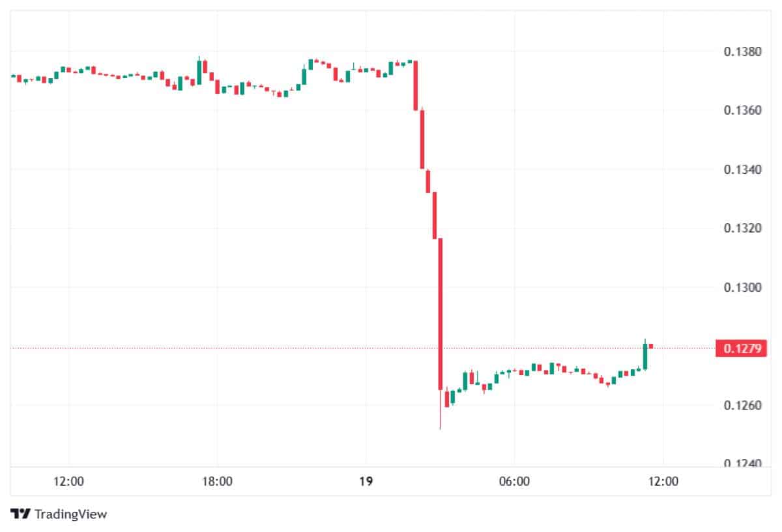This screenshot has height=532, width=782.
Task: Select the bold 19 date marker
Action: [366, 482]
